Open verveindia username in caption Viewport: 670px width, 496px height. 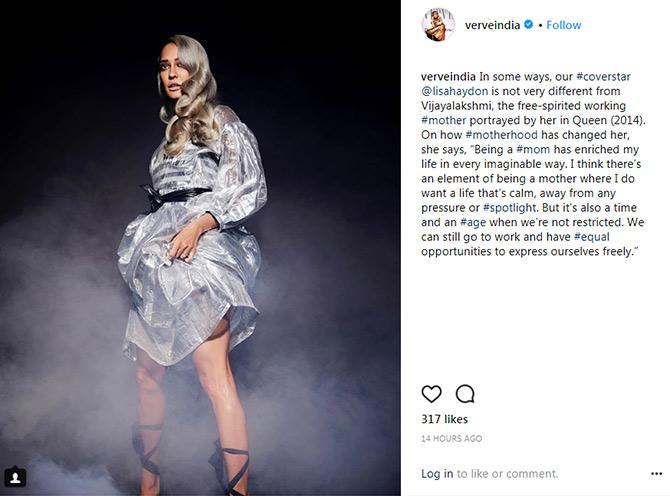click(x=448, y=77)
